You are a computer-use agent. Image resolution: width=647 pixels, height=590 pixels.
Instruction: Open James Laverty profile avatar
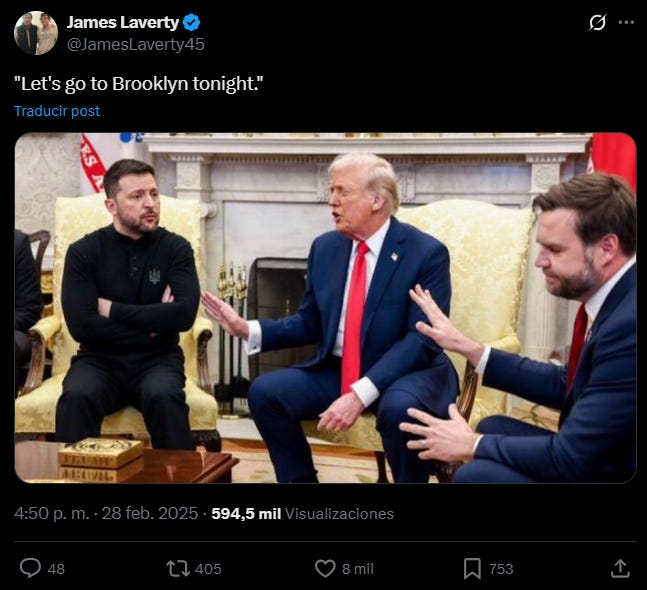[36, 33]
